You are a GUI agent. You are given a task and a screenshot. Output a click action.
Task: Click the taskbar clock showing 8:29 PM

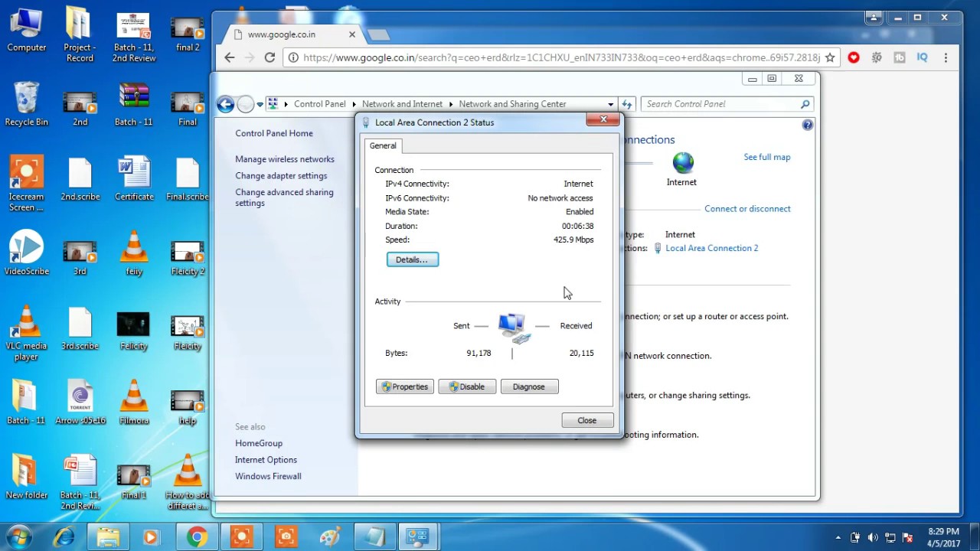(942, 537)
